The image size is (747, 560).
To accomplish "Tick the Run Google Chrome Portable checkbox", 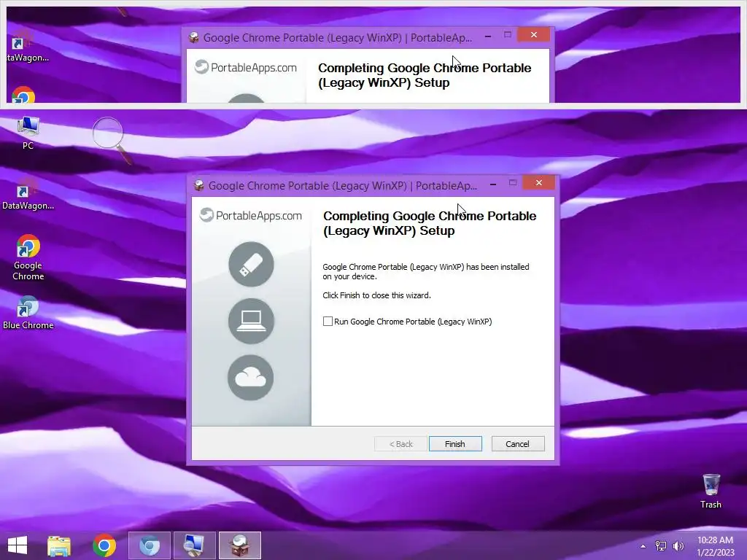I will 328,322.
